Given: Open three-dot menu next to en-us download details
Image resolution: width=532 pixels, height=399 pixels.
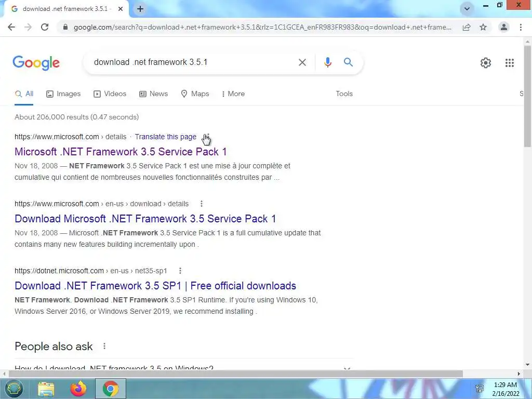Looking at the screenshot, I should [x=202, y=204].
